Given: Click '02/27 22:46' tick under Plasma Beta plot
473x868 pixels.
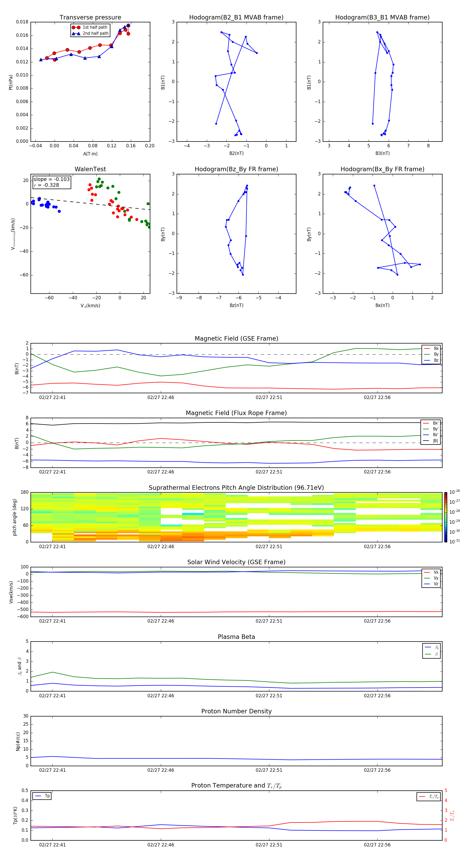Looking at the screenshot, I should pos(161,696).
